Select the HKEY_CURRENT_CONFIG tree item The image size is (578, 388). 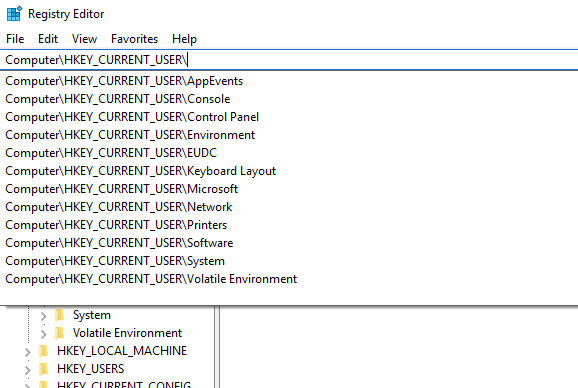[124, 384]
